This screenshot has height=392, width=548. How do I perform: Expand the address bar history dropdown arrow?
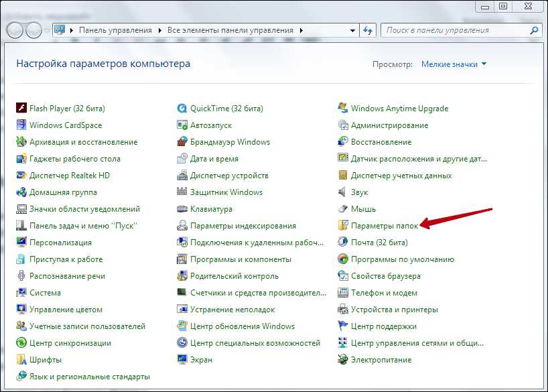click(x=353, y=30)
